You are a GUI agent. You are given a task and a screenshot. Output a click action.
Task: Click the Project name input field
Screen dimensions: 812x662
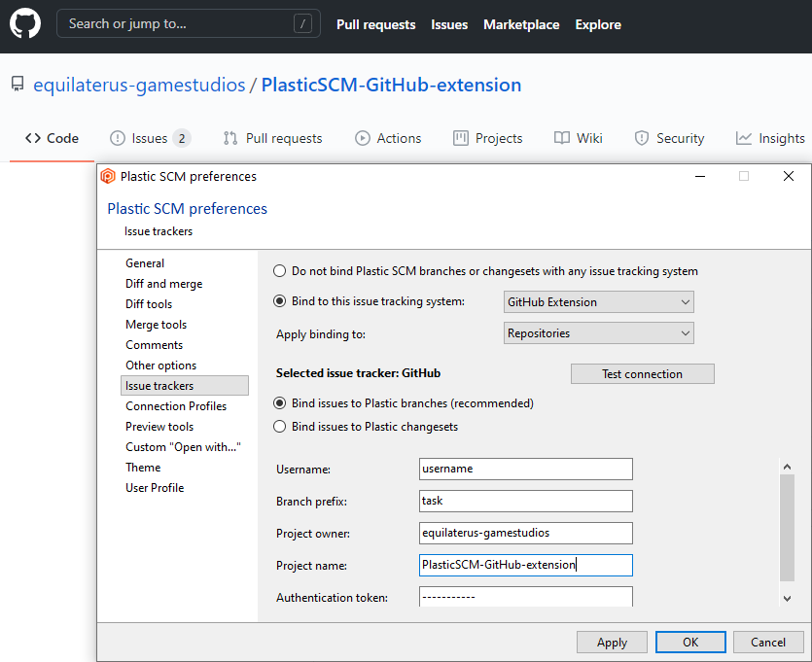pos(526,565)
